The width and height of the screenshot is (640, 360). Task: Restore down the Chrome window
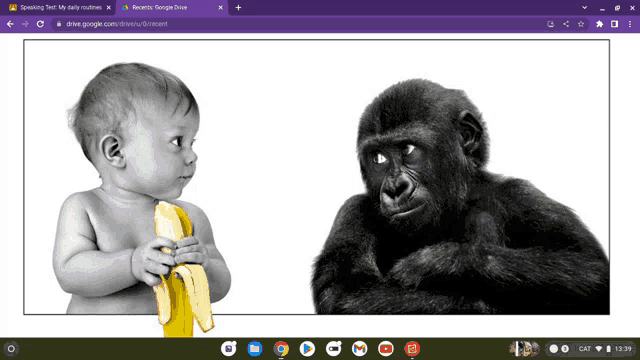tap(618, 8)
